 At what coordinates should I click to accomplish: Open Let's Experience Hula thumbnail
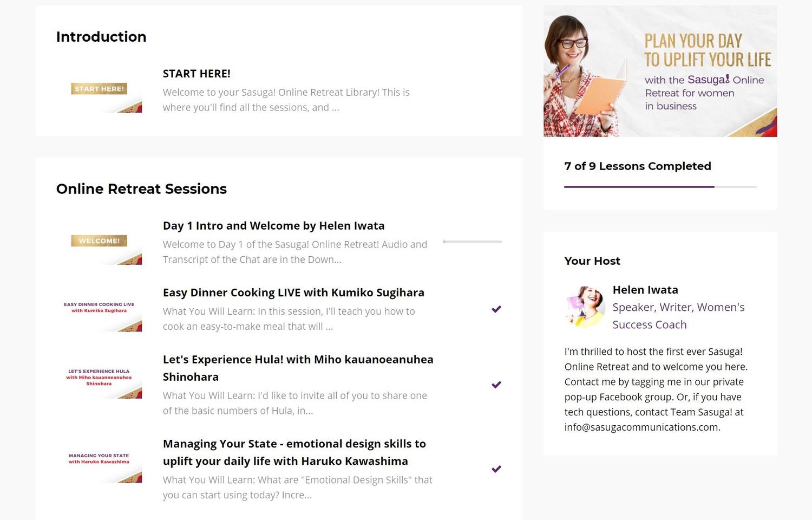[x=99, y=375]
